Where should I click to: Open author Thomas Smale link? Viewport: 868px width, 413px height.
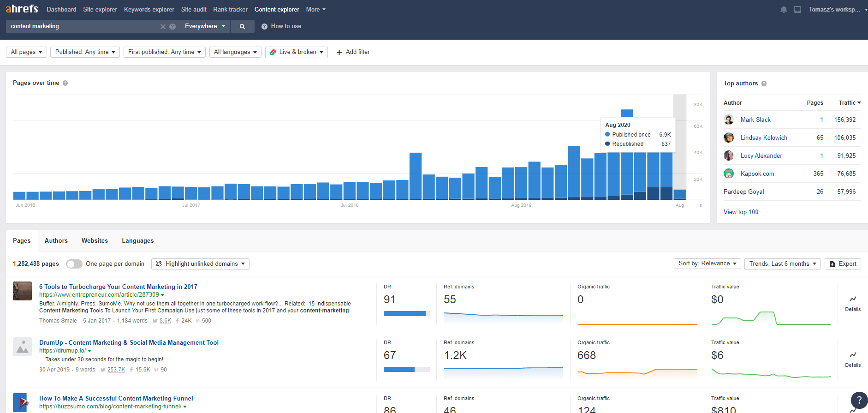[58, 321]
